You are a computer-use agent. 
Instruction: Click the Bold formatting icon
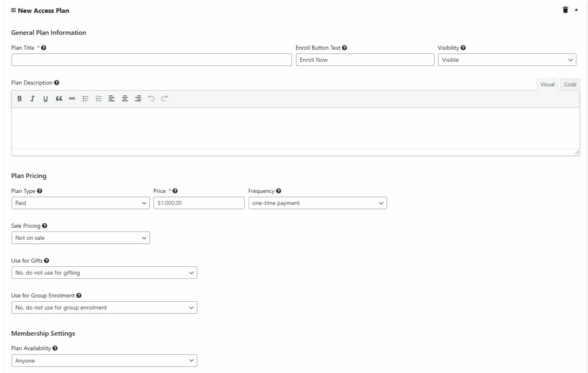coord(20,99)
